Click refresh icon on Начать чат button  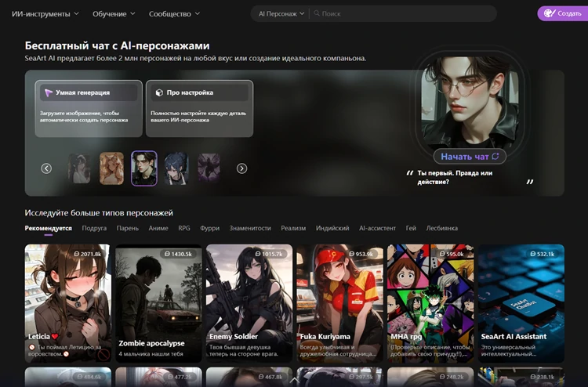(x=495, y=157)
